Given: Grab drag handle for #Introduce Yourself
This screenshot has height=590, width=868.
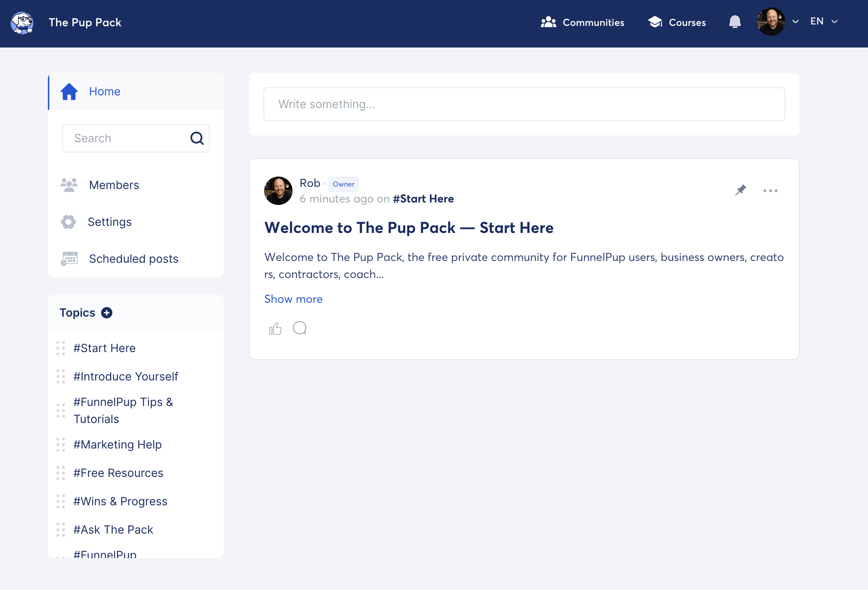Looking at the screenshot, I should (x=61, y=377).
